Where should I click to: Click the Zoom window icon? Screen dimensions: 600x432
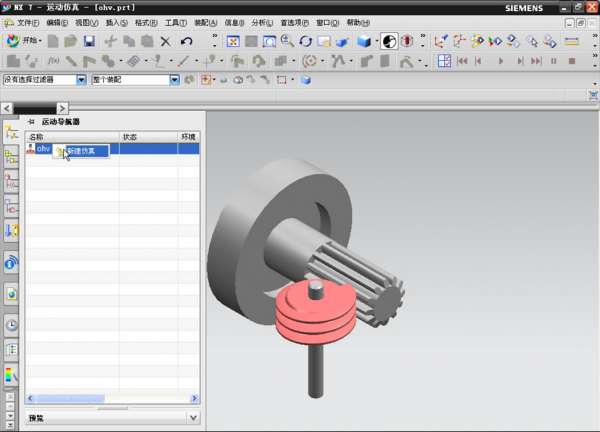click(269, 41)
